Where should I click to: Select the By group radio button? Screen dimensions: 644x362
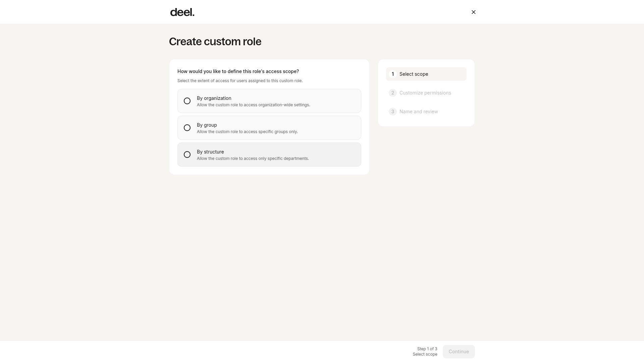click(187, 128)
